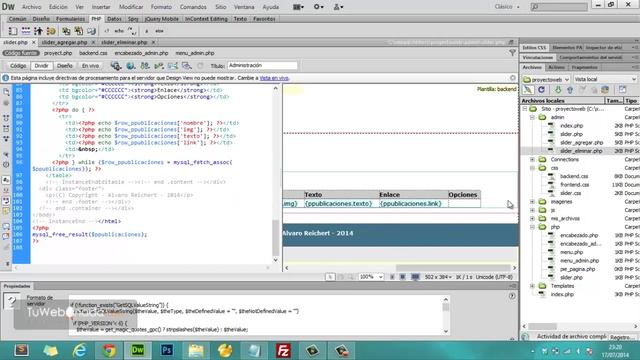The image size is (640, 360).
Task: Open related file backend.css
Action: [93, 53]
